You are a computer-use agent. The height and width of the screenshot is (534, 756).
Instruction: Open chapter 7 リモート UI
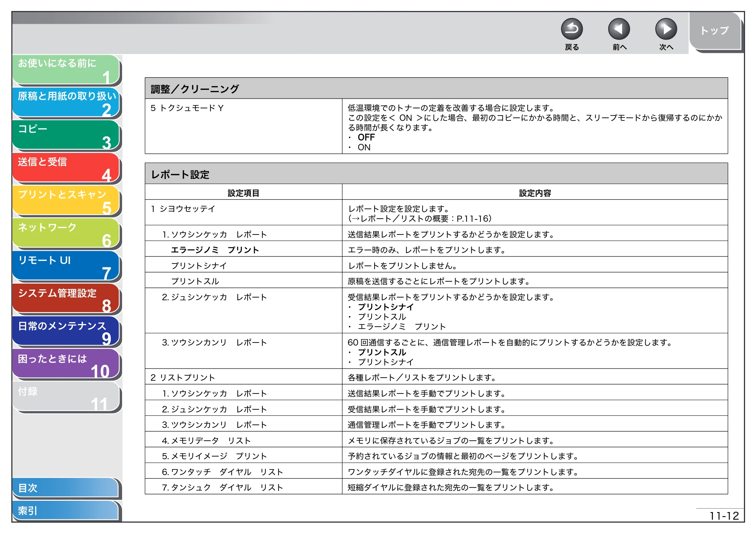point(66,266)
